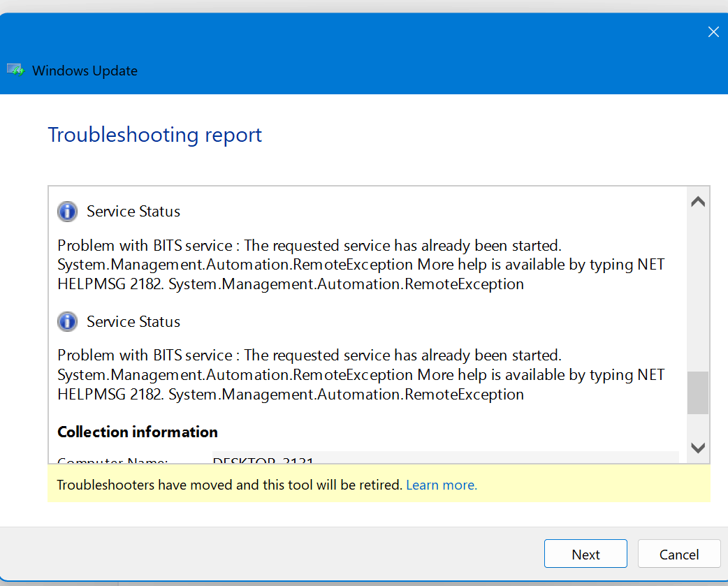Click the report scrollbar up arrow
The height and width of the screenshot is (586, 728).
pyautogui.click(x=698, y=202)
